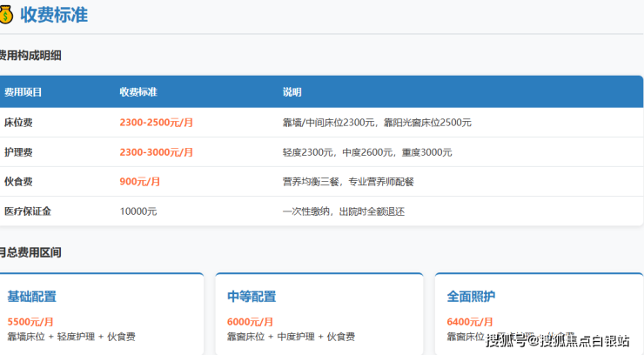Select the 费用构成明细 section title
Screen dimensions: 644x355
(x=30, y=56)
